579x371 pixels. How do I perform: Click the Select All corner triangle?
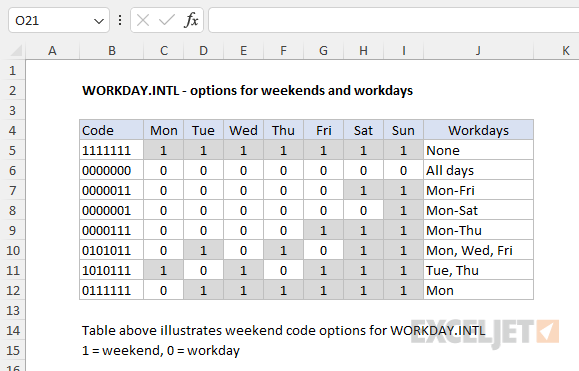click(x=16, y=50)
